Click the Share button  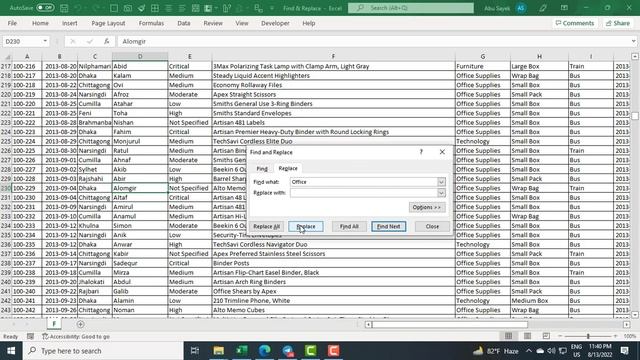tap(618, 23)
